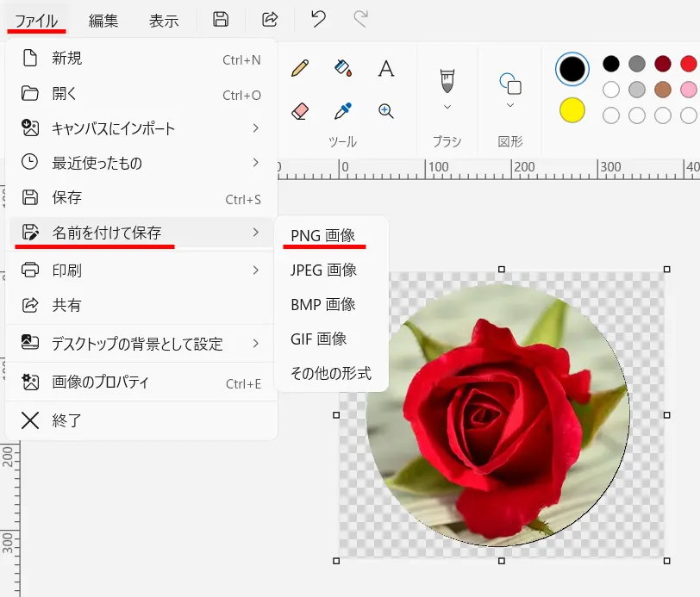The height and width of the screenshot is (597, 700).
Task: Choose PNG 画像 format
Action: pyautogui.click(x=331, y=235)
